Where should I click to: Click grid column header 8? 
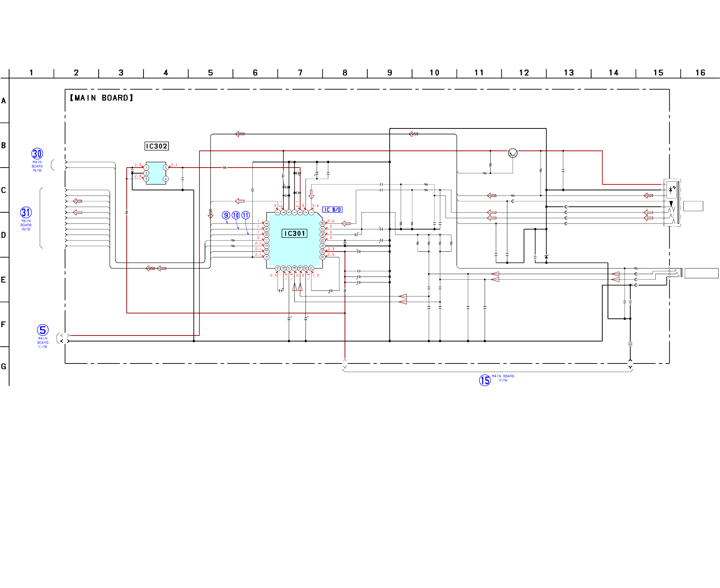[345, 73]
